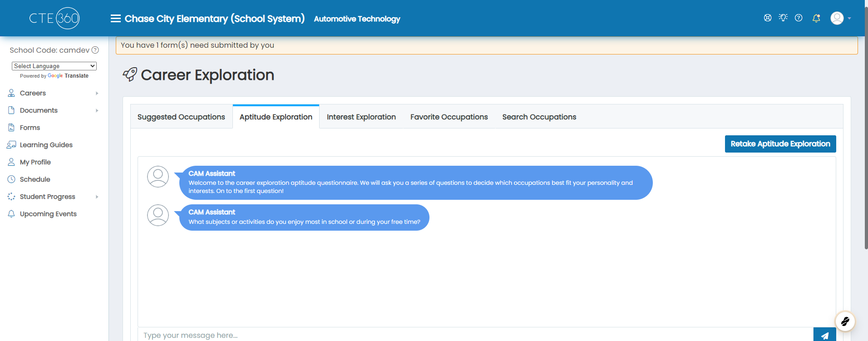Click the Upcoming Events bell icon
Screen dimensions: 868x341
click(11, 214)
